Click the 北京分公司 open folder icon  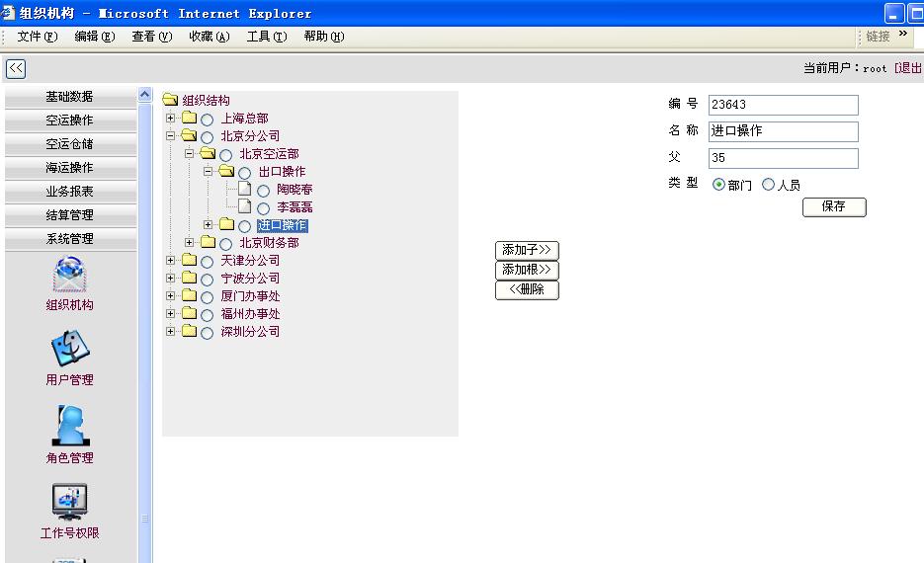(189, 135)
